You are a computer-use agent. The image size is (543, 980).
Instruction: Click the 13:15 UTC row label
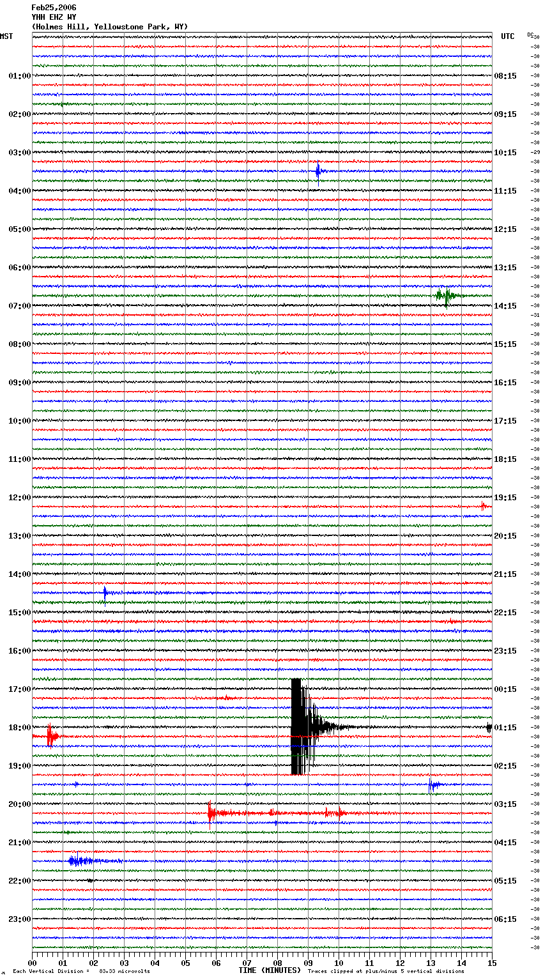(505, 268)
